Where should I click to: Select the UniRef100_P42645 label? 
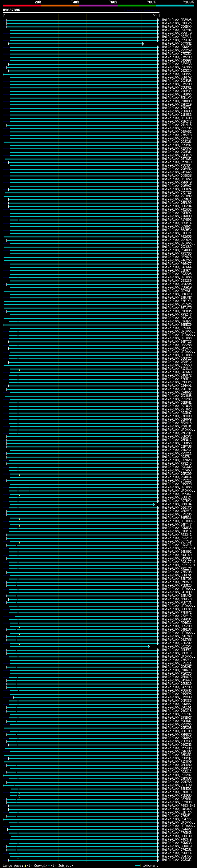tap(176, 172)
